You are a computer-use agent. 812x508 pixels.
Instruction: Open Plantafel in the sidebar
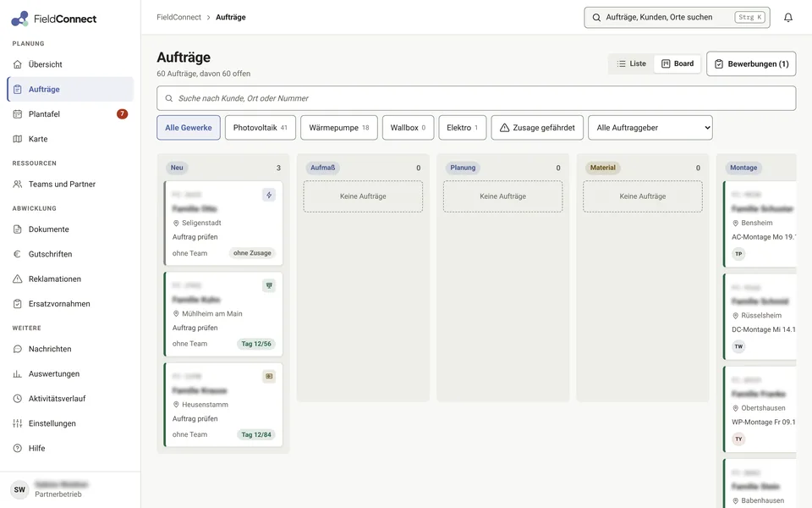click(70, 114)
